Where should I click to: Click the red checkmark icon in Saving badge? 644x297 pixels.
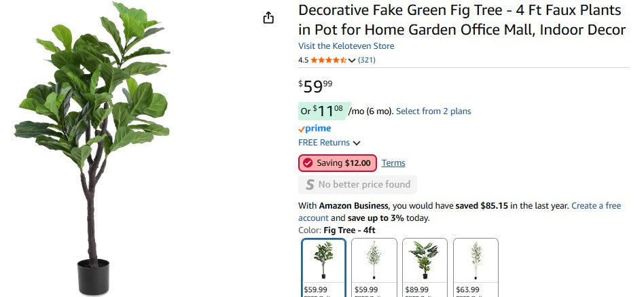[308, 163]
